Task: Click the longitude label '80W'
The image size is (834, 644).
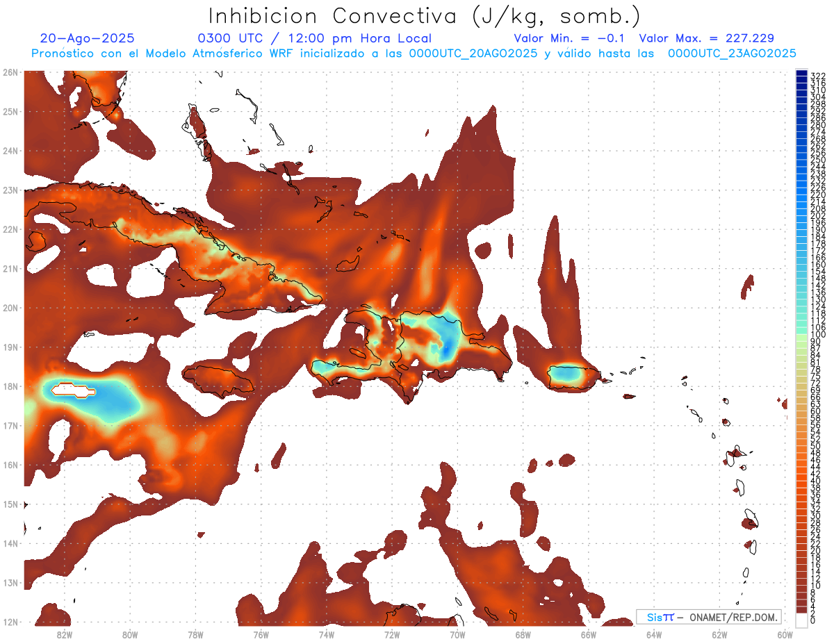Action: [x=129, y=634]
